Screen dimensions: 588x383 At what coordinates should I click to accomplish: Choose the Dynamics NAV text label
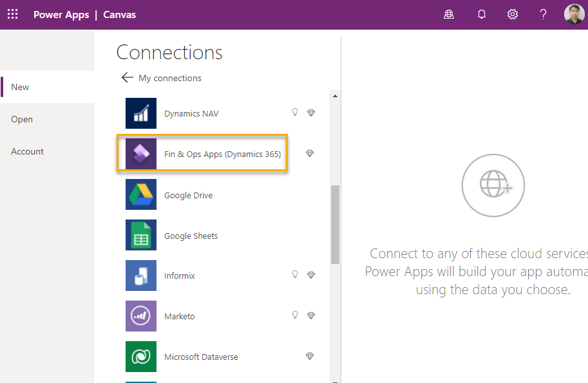coord(191,113)
